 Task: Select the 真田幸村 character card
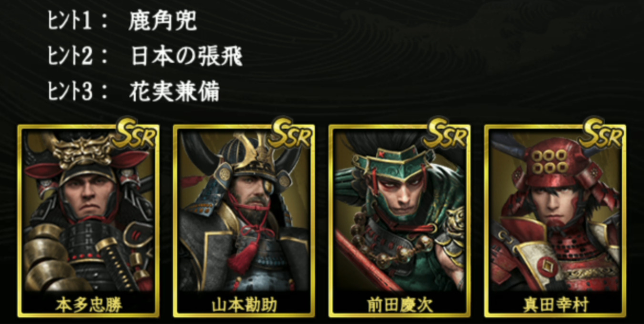555,221
